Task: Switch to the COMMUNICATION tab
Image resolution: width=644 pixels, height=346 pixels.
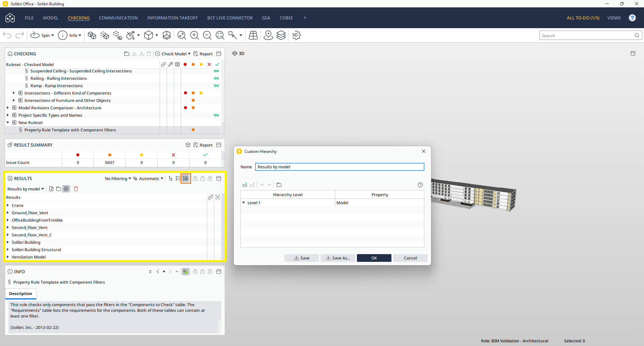Action: [118, 18]
